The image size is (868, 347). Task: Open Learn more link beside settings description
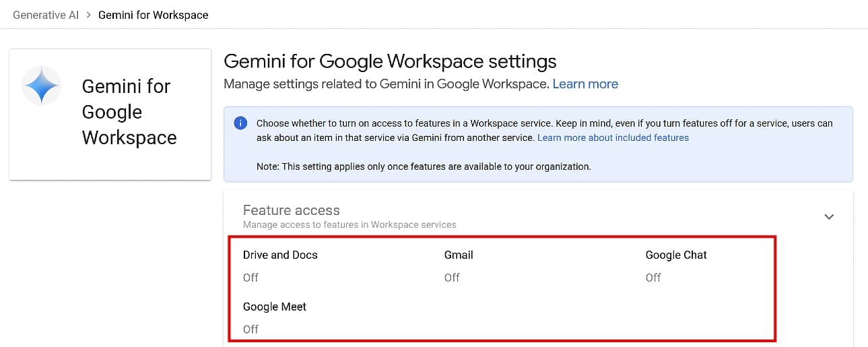(x=585, y=84)
